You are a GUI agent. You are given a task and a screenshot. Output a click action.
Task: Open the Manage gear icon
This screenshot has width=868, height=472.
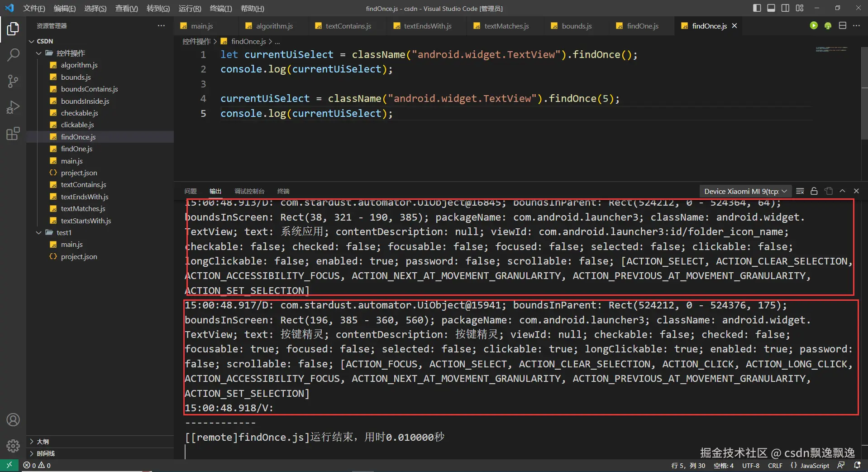tap(13, 446)
